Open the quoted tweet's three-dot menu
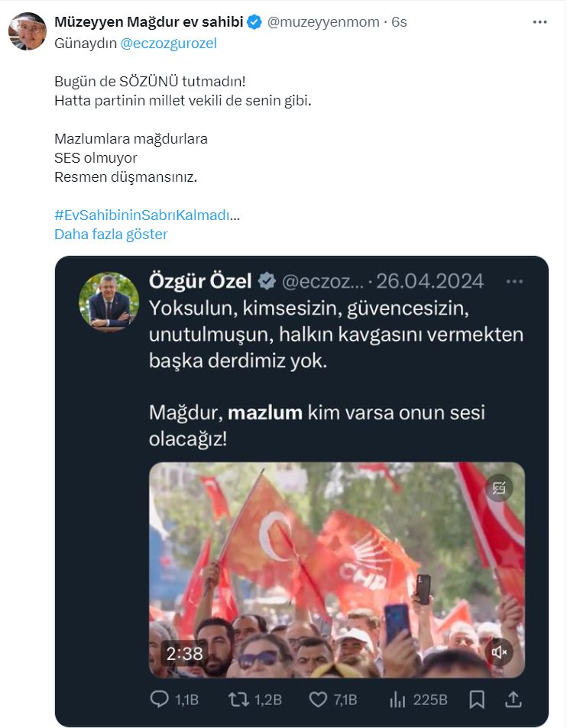Image resolution: width=567 pixels, height=728 pixels. (x=514, y=281)
